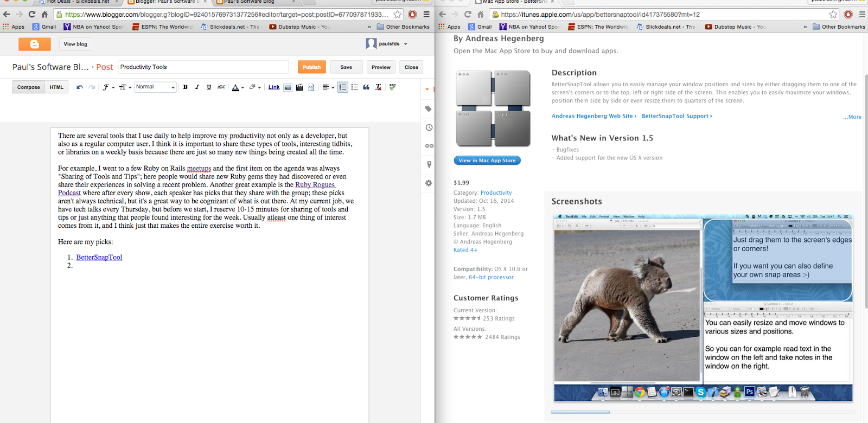Screen dimensions: 868x423
Task: Preview the blog post
Action: click(x=381, y=67)
